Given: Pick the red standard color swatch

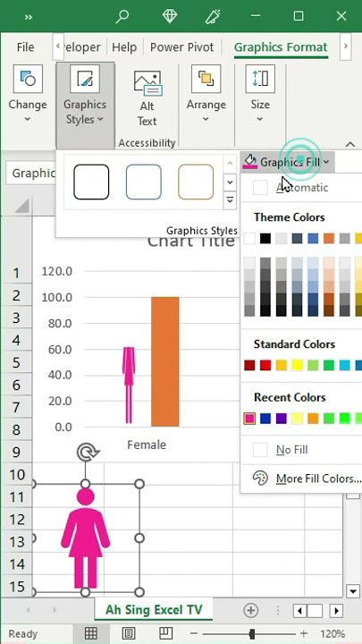Looking at the screenshot, I should coord(265,365).
